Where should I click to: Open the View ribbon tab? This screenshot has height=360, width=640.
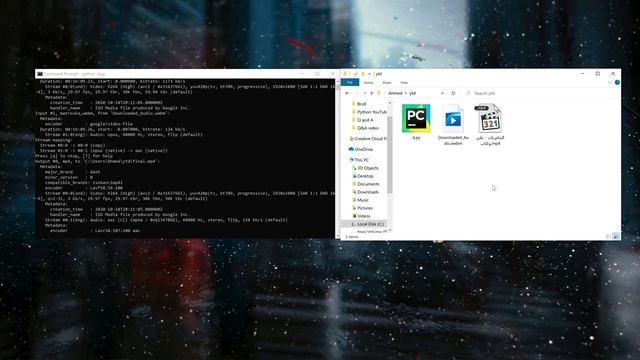click(x=404, y=82)
